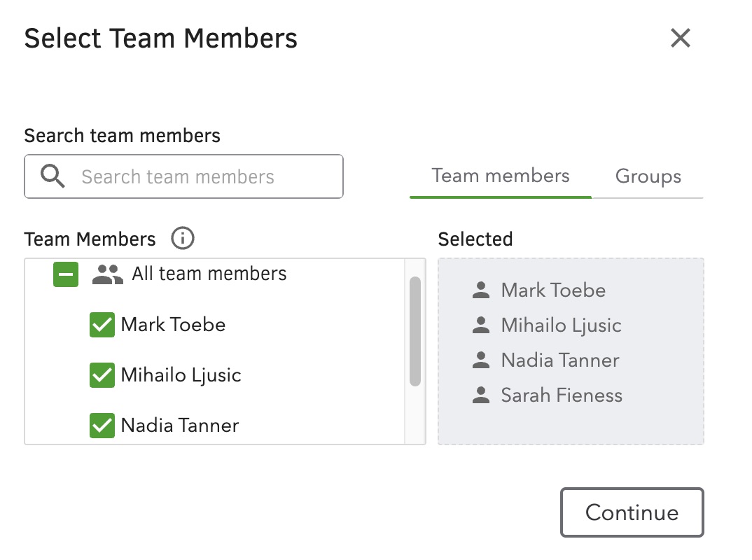Select the All team members tree entry

(x=208, y=274)
